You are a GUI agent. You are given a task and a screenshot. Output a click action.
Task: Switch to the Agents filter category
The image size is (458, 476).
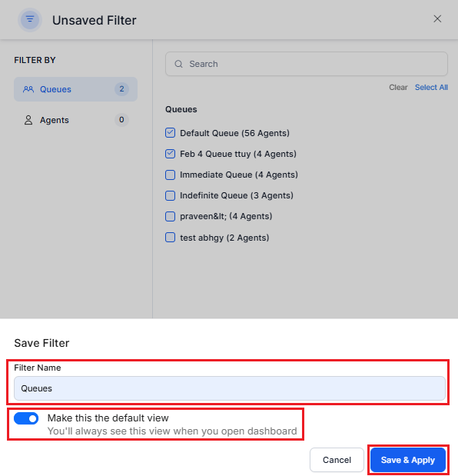(x=75, y=120)
